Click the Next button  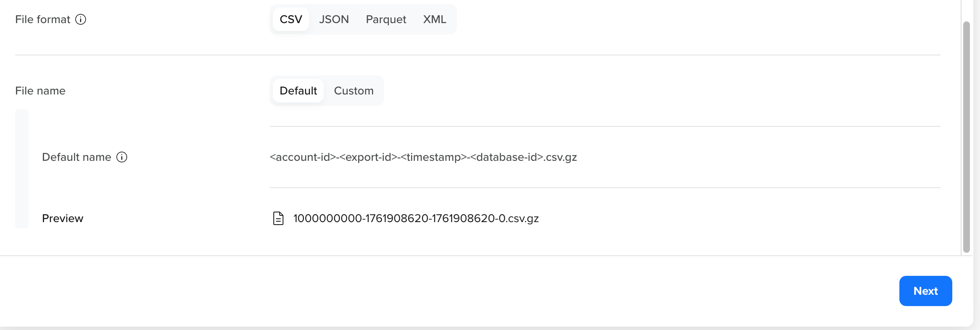point(925,291)
